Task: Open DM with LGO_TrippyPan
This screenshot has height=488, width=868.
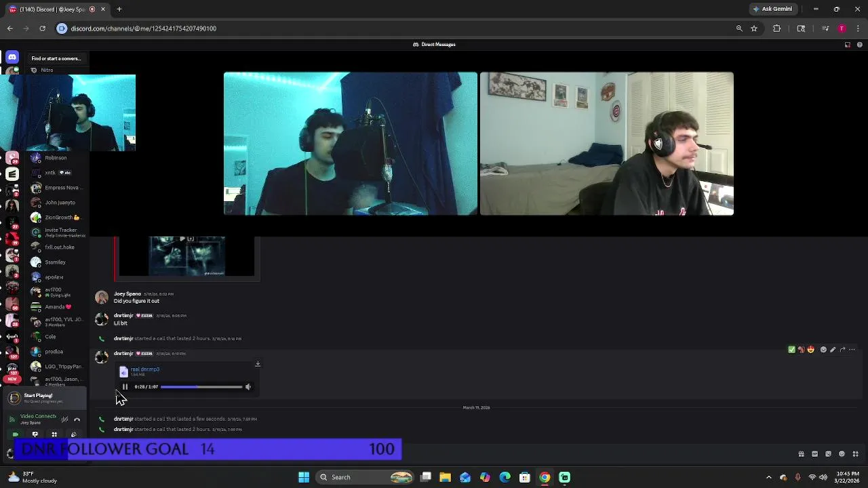Action: point(57,367)
